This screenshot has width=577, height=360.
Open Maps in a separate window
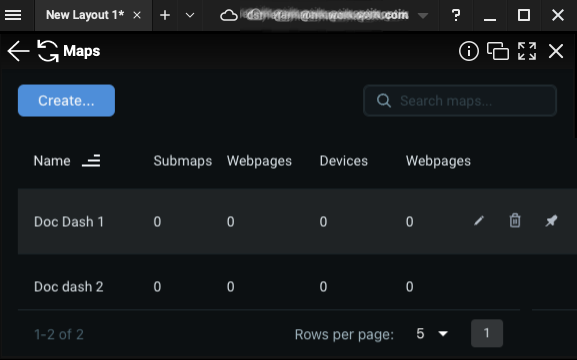[x=498, y=51]
